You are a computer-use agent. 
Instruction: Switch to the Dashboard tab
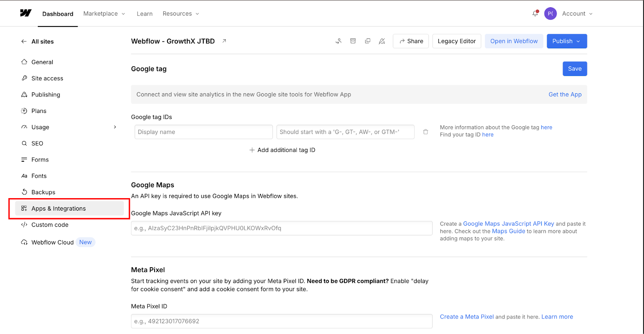click(58, 14)
